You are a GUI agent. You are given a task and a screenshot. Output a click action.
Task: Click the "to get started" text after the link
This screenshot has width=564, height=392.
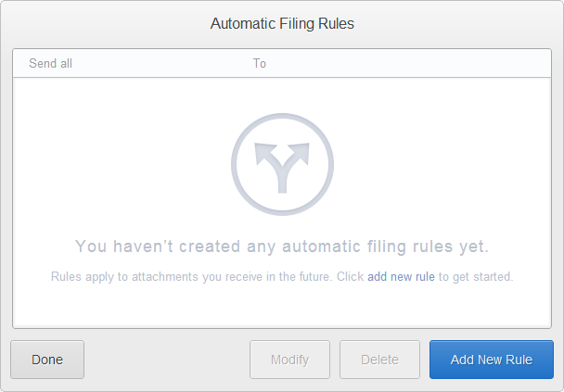tap(476, 277)
